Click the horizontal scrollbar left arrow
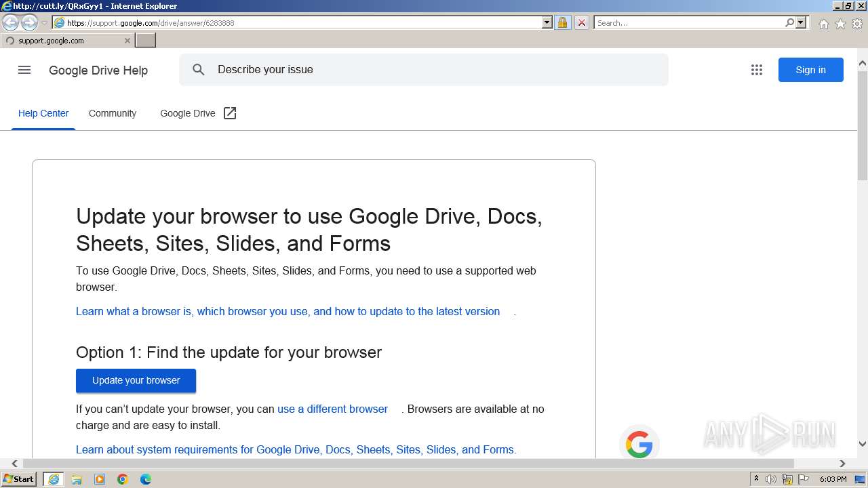The image size is (868, 488). [14, 464]
